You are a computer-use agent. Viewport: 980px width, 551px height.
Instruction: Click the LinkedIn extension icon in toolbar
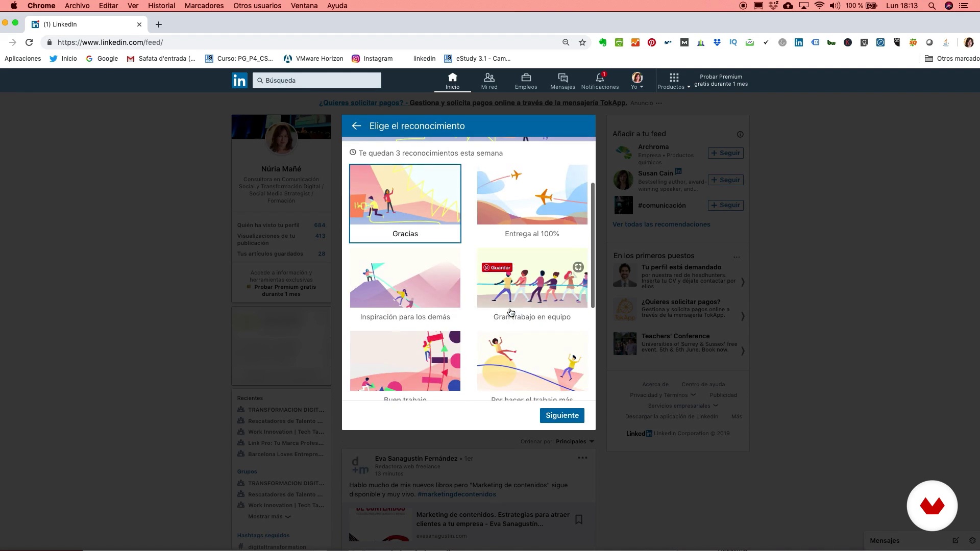[799, 43]
